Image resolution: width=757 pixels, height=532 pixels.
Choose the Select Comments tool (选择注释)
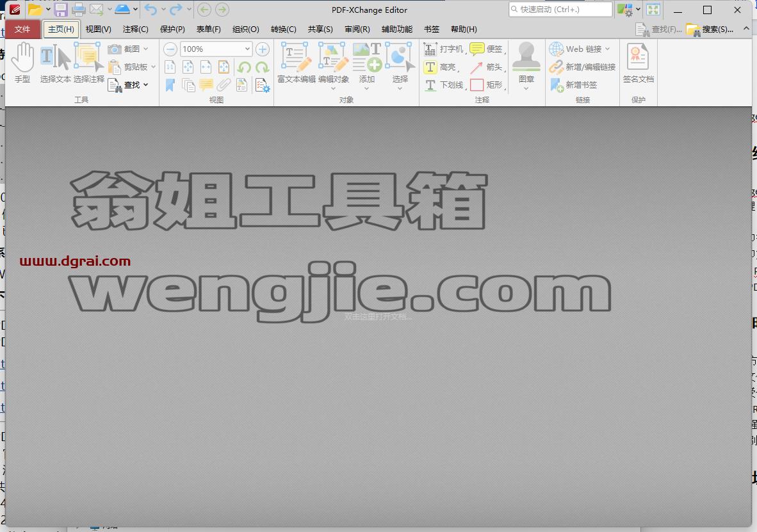[89, 63]
